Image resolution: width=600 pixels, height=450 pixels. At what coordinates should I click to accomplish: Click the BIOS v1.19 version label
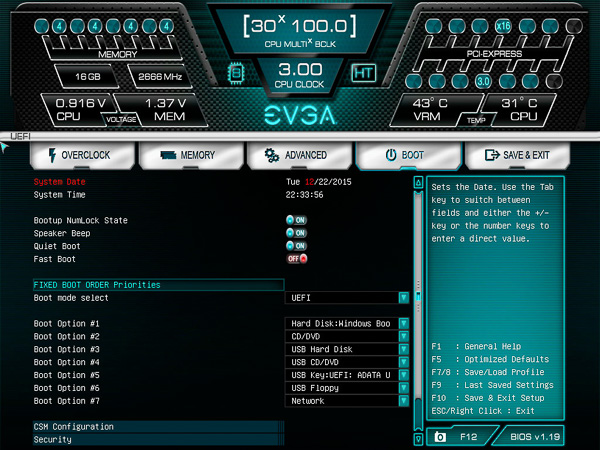click(x=535, y=437)
